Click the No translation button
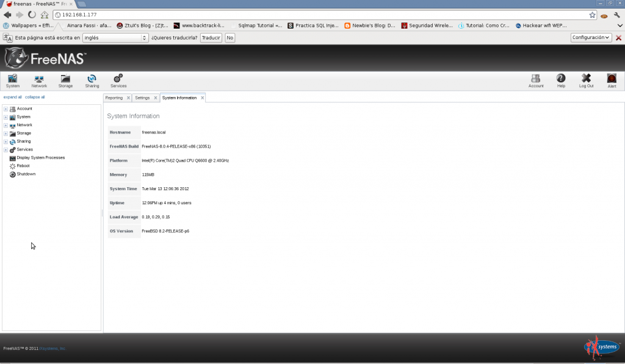The image size is (625, 364). point(230,38)
